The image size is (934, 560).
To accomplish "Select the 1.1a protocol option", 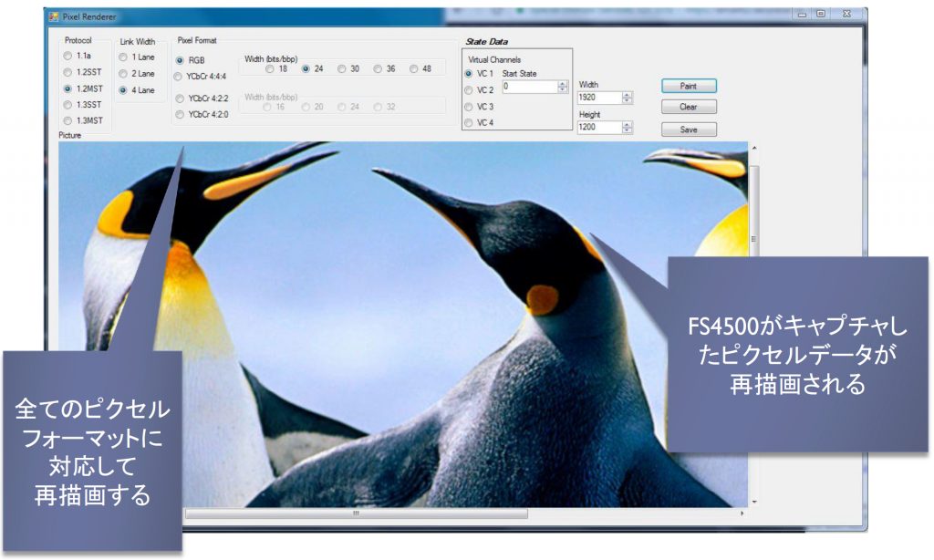I will click(x=67, y=56).
